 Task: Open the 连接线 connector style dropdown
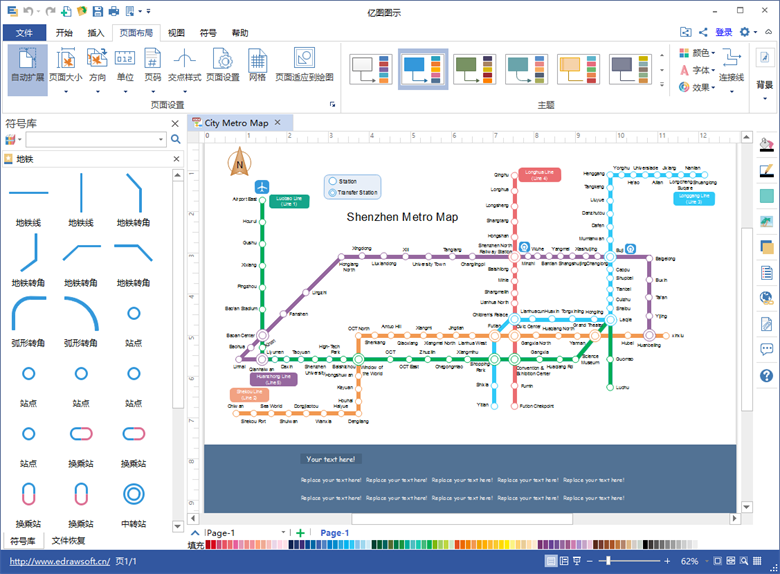(731, 70)
